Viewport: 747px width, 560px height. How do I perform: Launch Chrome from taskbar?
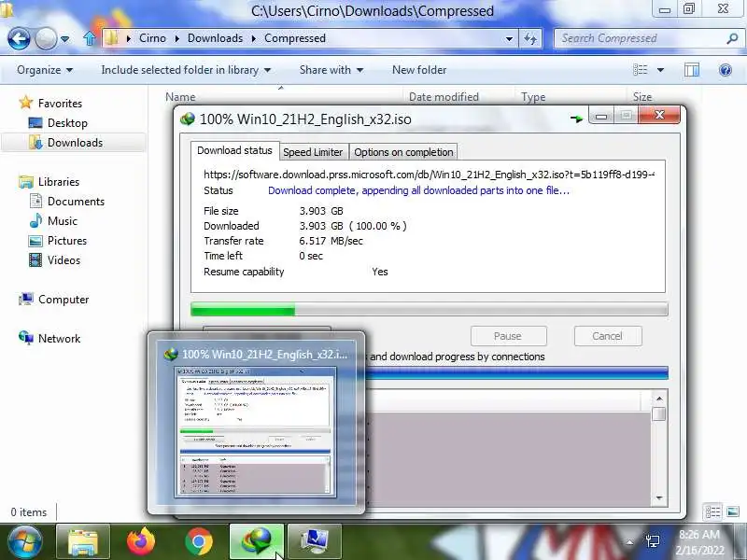(199, 542)
